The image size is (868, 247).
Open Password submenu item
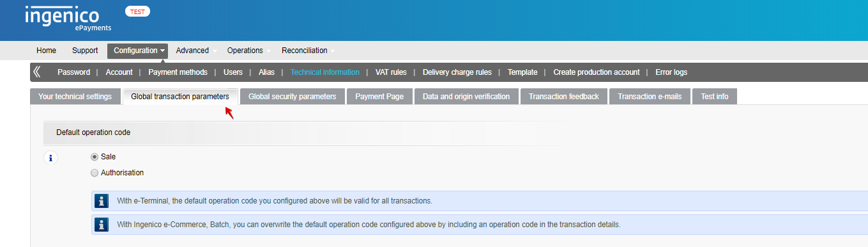point(73,72)
